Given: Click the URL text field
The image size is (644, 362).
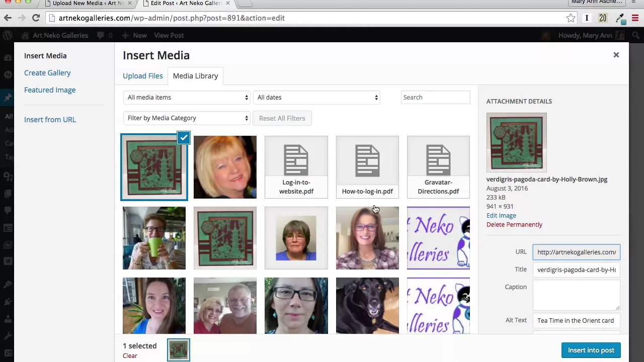Looking at the screenshot, I should point(577,252).
